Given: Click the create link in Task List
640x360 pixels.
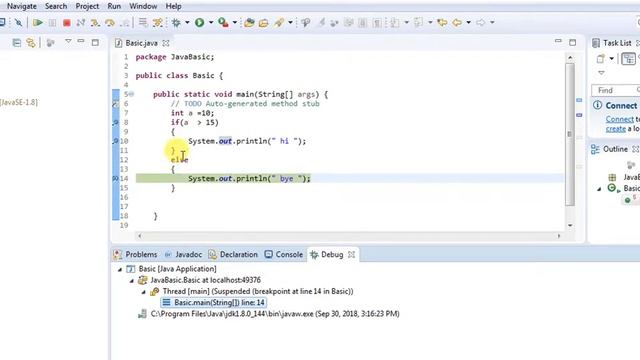Looking at the screenshot, I should click(616, 129).
